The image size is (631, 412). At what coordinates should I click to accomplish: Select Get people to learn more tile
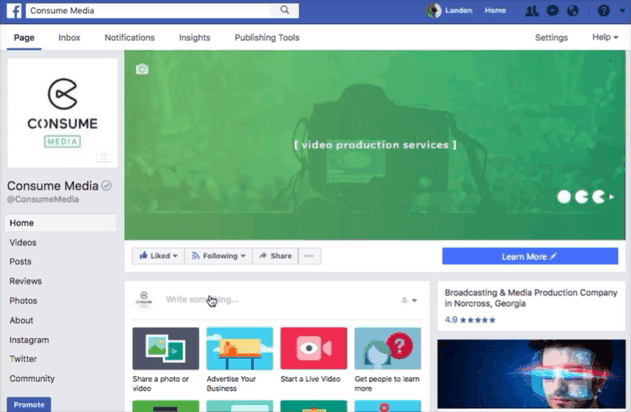(388, 360)
